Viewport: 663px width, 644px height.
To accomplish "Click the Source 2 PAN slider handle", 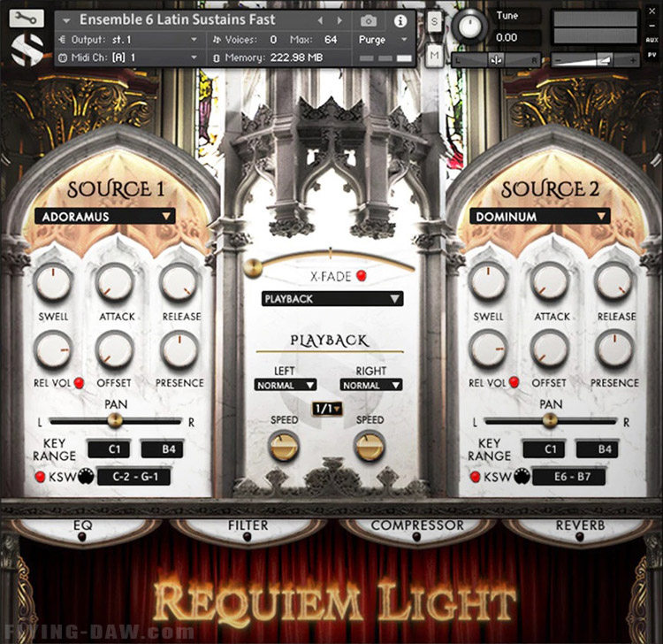I will (x=550, y=419).
